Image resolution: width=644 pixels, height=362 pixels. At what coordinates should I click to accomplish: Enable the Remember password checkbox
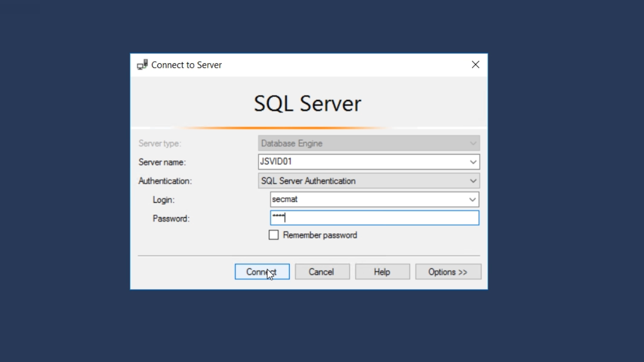pyautogui.click(x=274, y=235)
